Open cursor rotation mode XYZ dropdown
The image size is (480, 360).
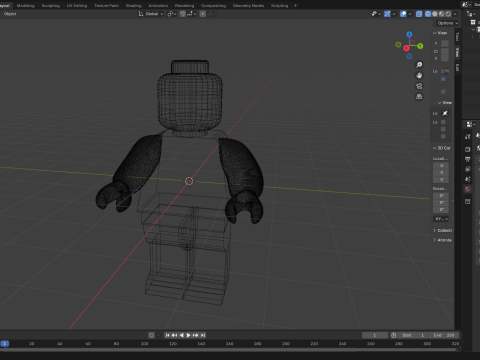(x=441, y=219)
